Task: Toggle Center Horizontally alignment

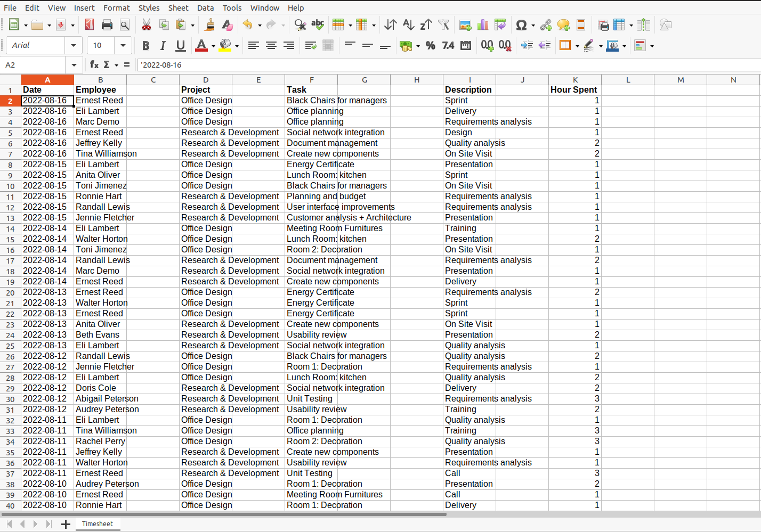Action: coord(271,46)
